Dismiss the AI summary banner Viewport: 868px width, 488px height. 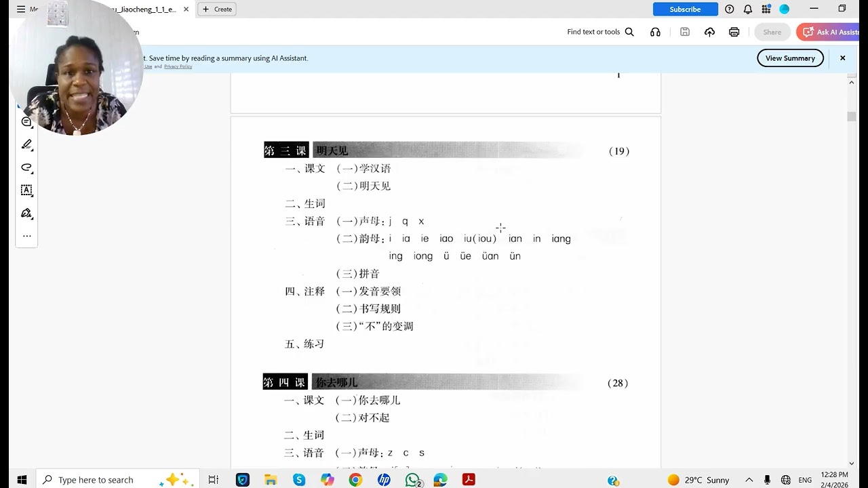click(x=843, y=58)
